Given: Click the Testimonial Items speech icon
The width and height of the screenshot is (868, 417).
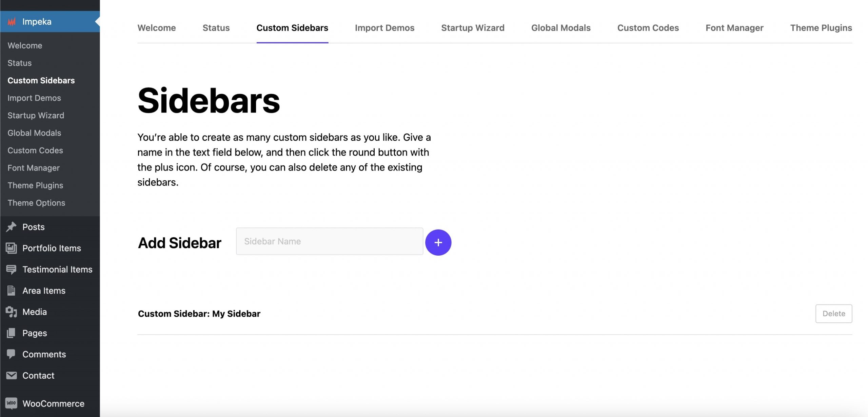Looking at the screenshot, I should click(x=11, y=270).
